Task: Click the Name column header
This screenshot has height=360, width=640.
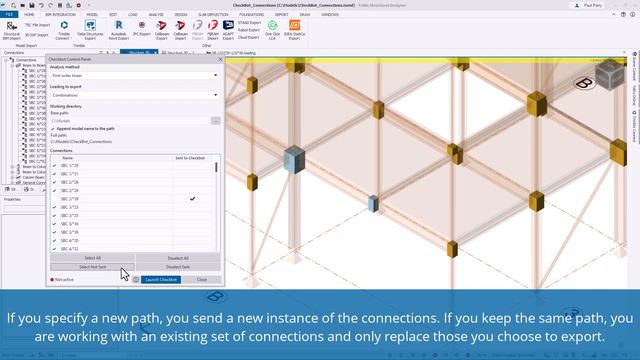Action: click(x=68, y=158)
